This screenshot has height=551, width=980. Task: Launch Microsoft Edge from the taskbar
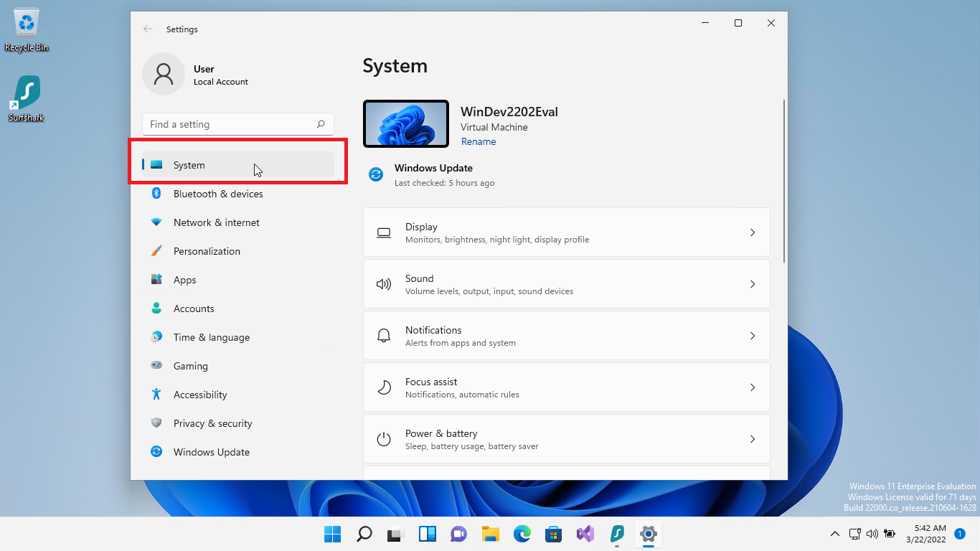click(522, 534)
